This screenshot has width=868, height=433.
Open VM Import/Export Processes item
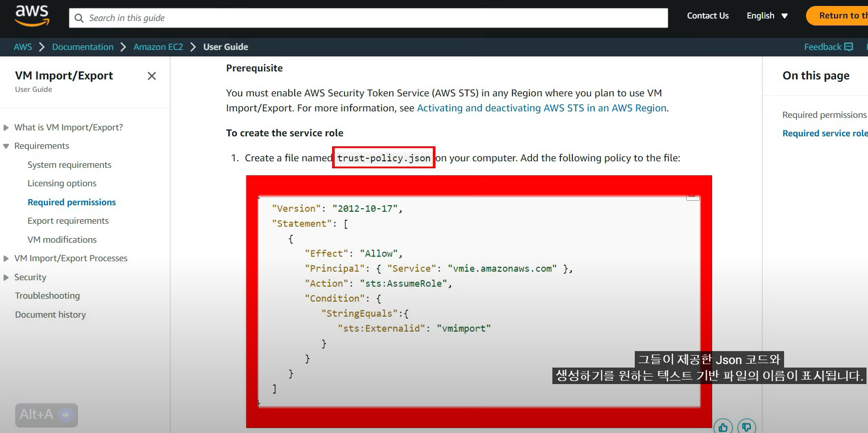(71, 258)
